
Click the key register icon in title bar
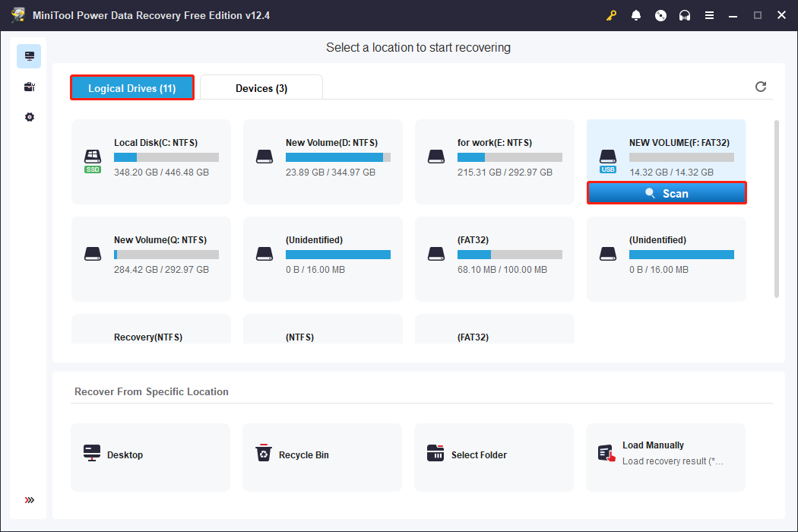[611, 15]
